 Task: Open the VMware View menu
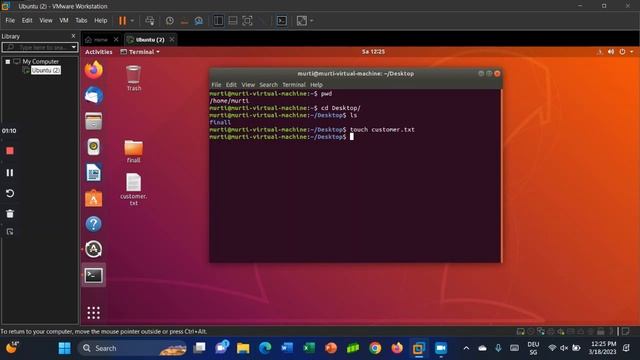tap(46, 20)
